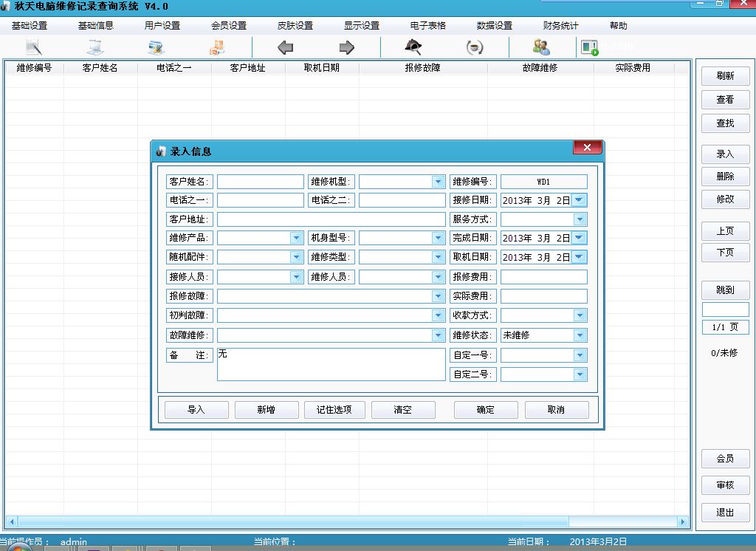
Task: Expand the 自定一号 dropdown
Action: [580, 355]
